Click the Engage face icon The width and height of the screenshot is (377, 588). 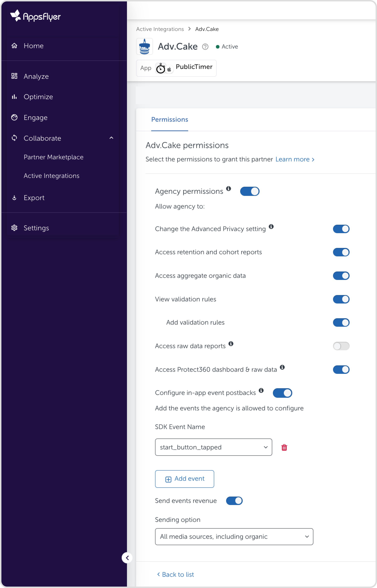coord(14,117)
